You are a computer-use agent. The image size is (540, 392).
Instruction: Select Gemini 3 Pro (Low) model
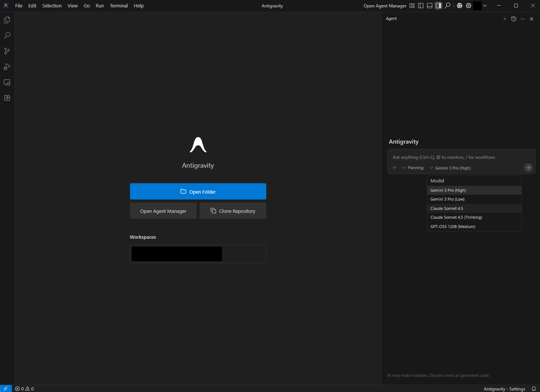tap(474, 199)
